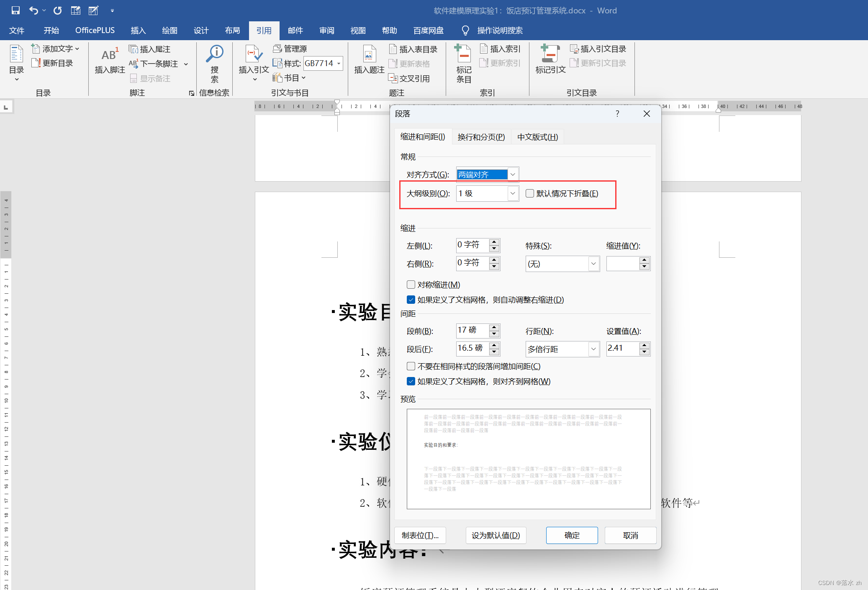Viewport: 868px width, 590px height.
Task: Check don't add space between same style paragraphs
Action: 411,366
